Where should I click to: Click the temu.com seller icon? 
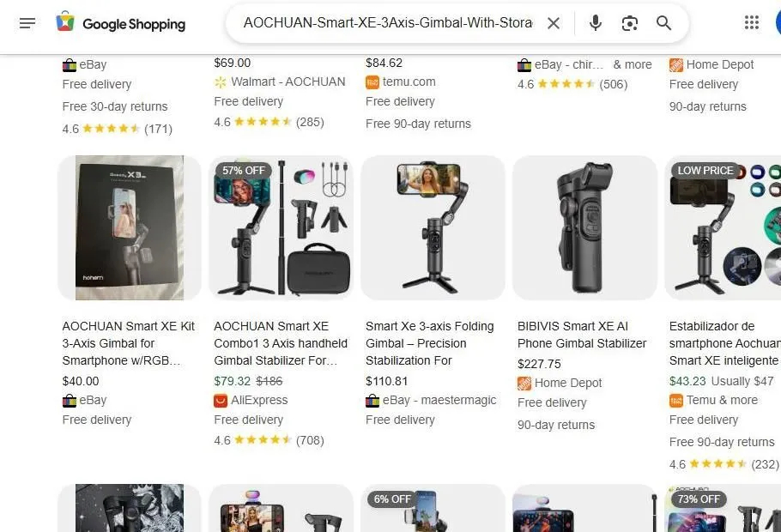(372, 82)
